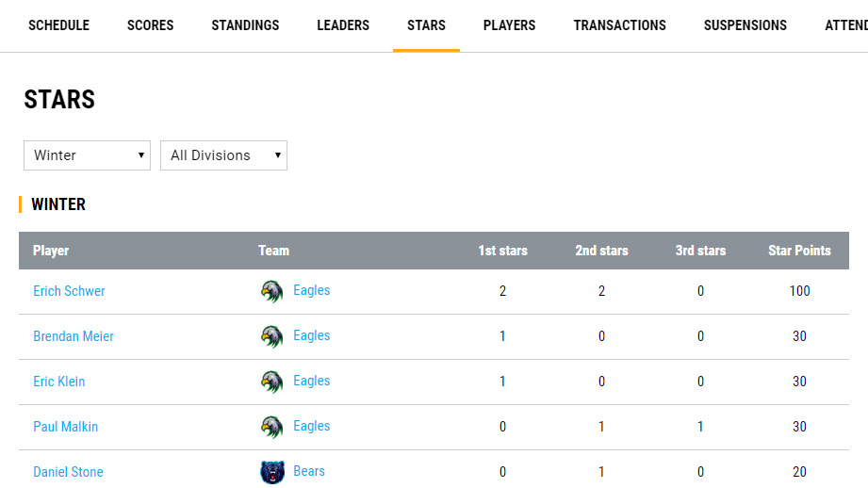Open the Scores tab
Screen dimensions: 868x488
point(151,25)
